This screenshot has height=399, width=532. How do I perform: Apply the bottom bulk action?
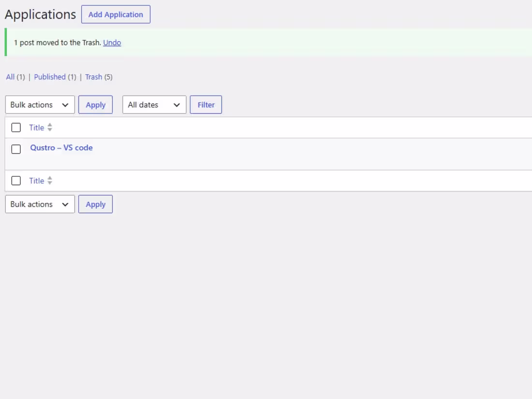tap(95, 204)
